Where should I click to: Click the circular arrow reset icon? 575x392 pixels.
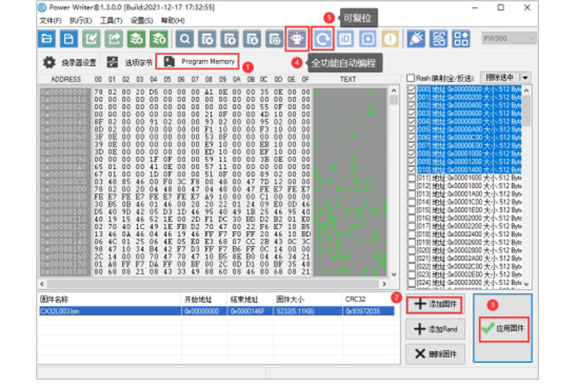(x=323, y=39)
